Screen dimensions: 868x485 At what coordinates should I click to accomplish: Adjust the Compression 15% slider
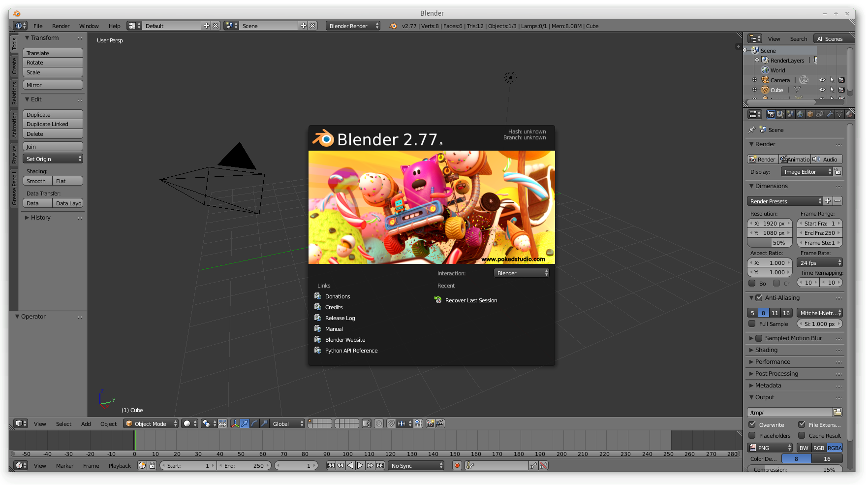pos(795,469)
